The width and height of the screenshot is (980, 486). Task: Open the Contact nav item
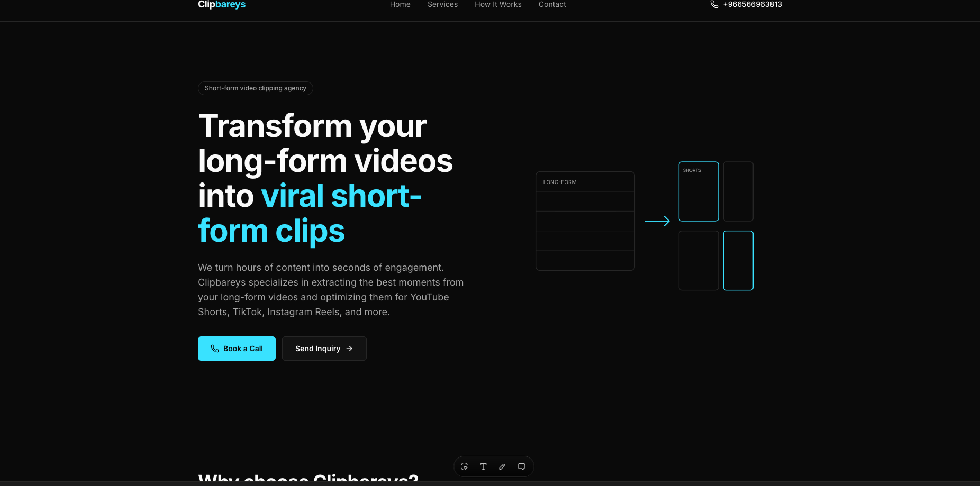click(x=552, y=4)
